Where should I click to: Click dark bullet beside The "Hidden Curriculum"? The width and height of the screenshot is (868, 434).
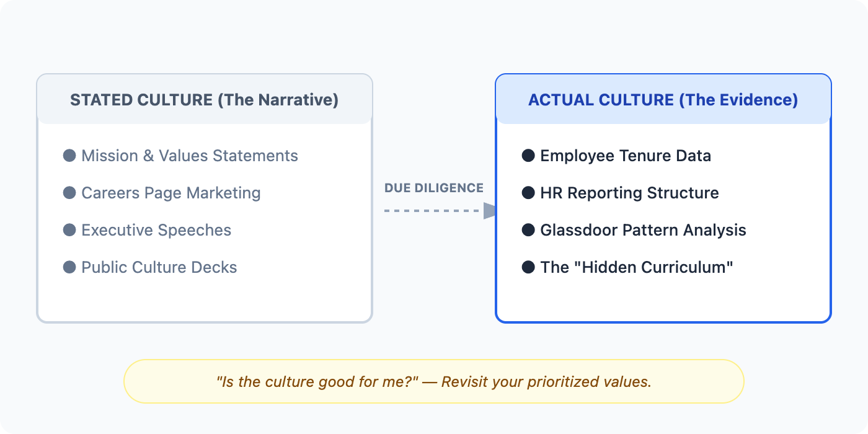528,267
